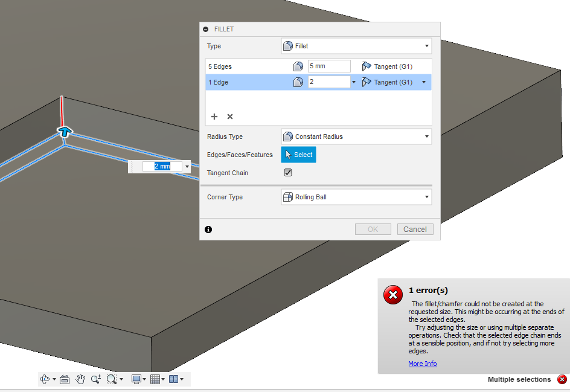570x392 pixels.
Task: Open the Display Settings monitor icon
Action: [x=137, y=379]
